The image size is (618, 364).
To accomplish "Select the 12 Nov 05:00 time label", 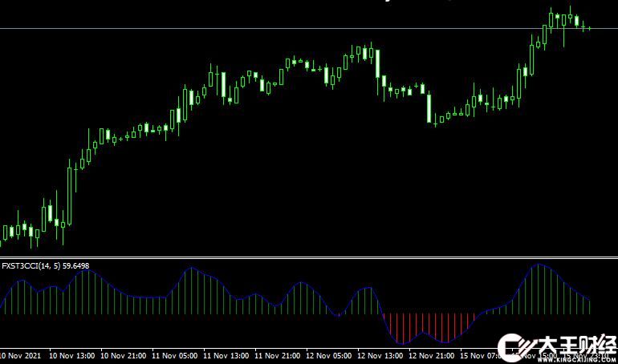I will tap(329, 356).
